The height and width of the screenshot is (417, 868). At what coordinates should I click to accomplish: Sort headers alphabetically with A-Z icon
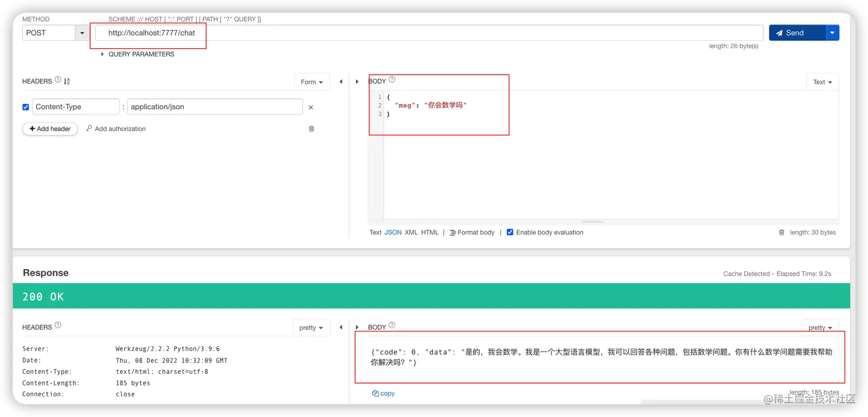67,82
